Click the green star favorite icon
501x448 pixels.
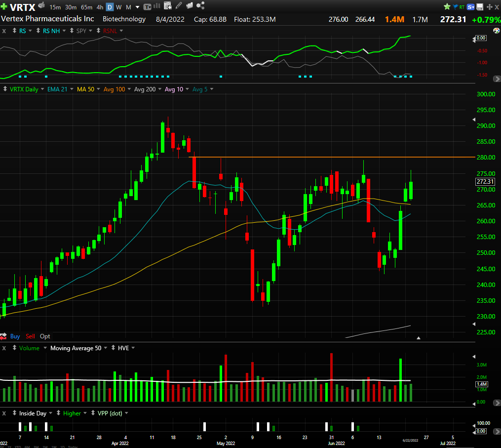coord(447,6)
